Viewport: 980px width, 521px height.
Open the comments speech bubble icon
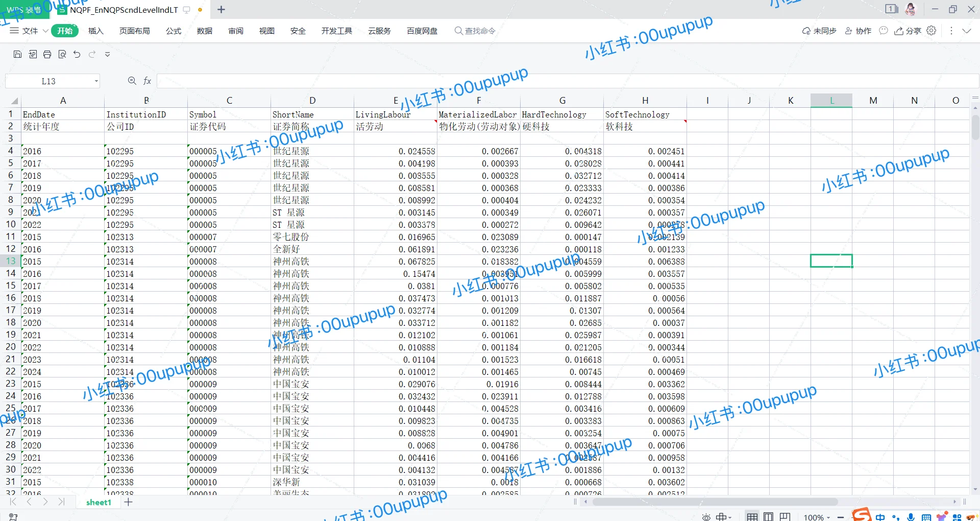884,31
